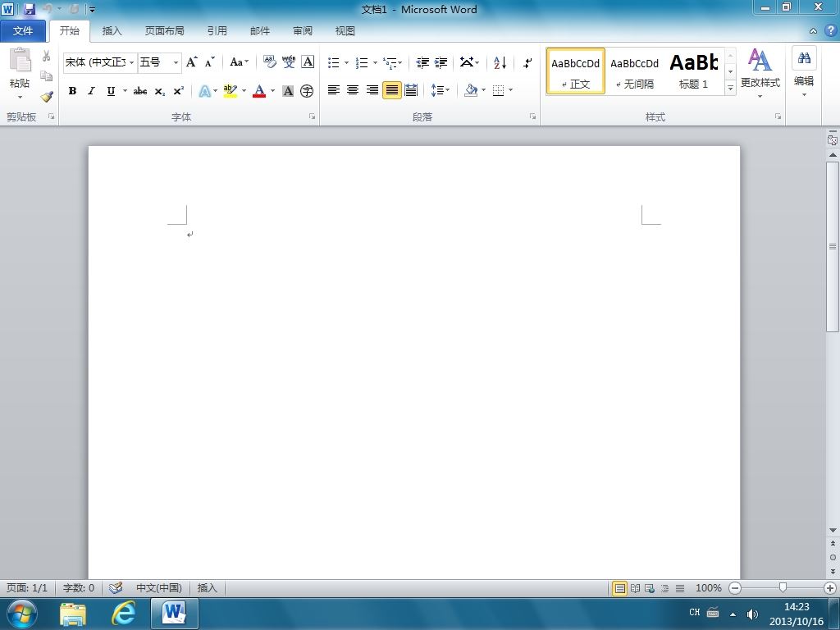
Task: Open the 文件 File tab
Action: (x=22, y=31)
